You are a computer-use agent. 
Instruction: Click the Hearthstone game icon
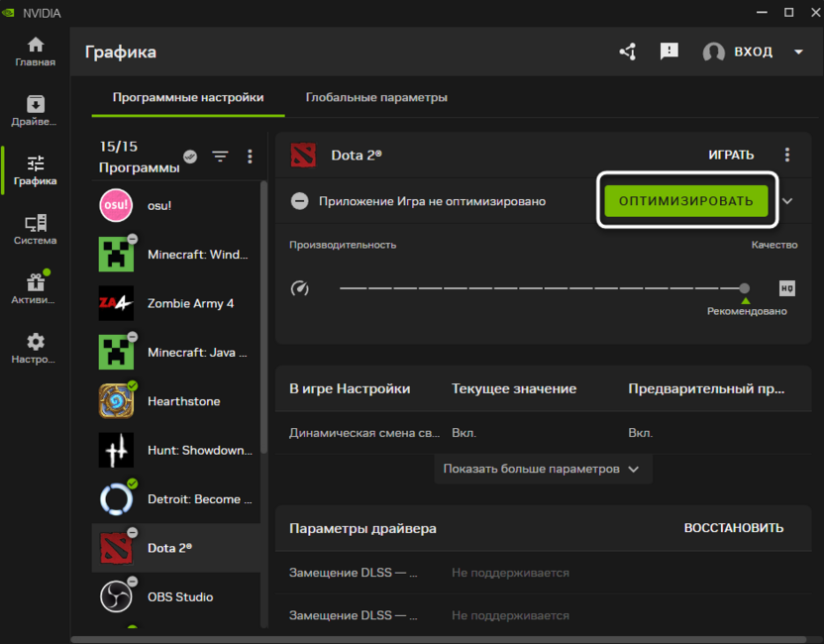116,401
